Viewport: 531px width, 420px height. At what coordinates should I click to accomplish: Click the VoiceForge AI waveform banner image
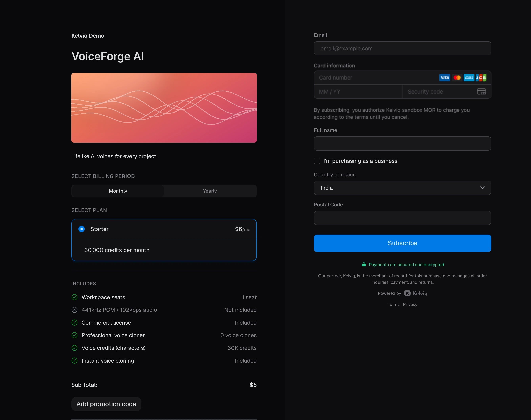164,108
